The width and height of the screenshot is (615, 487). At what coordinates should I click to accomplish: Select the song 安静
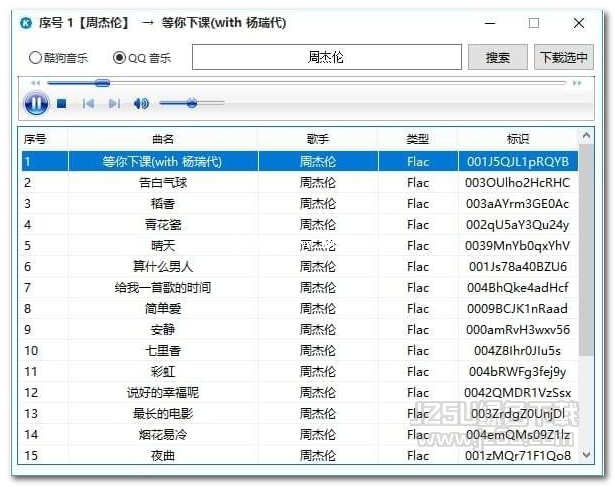point(163,330)
